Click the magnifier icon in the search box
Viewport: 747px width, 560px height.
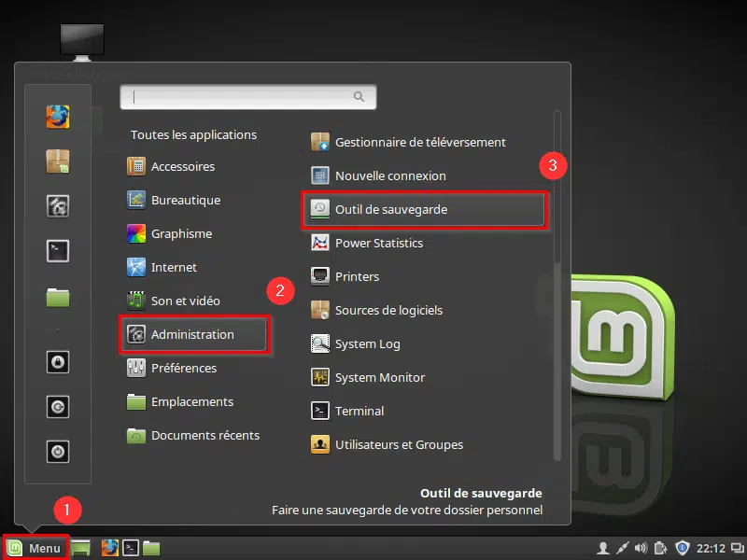pyautogui.click(x=359, y=97)
